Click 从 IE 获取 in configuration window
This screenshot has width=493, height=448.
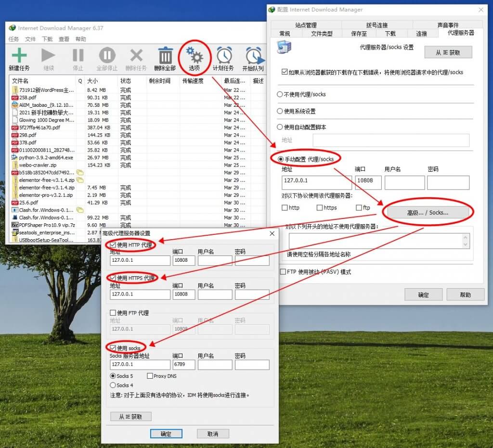click(448, 52)
